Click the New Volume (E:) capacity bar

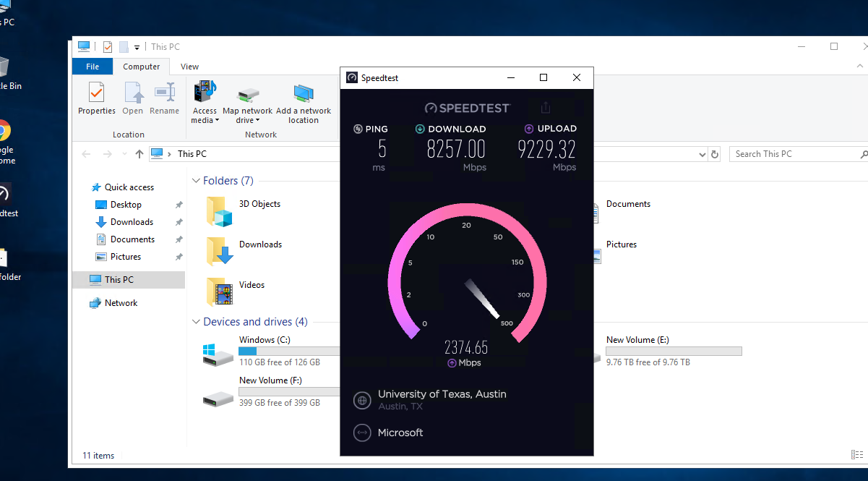[x=674, y=351]
